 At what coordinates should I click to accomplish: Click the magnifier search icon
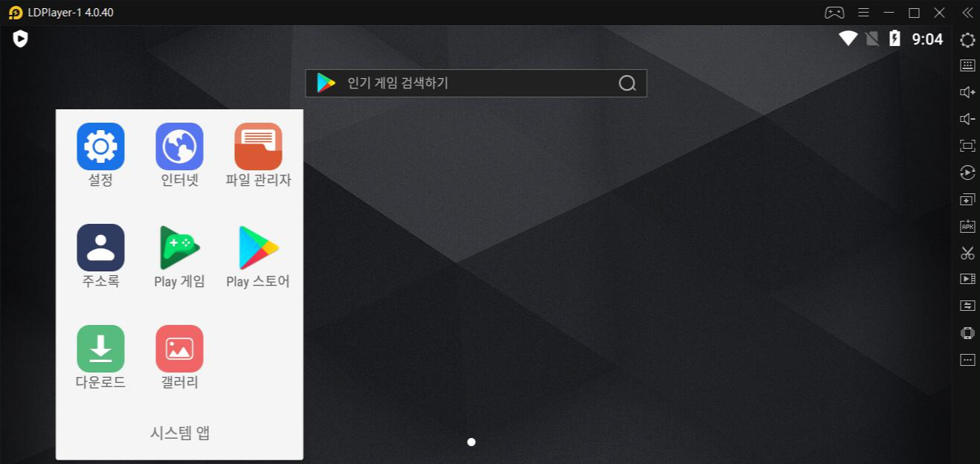tap(628, 83)
